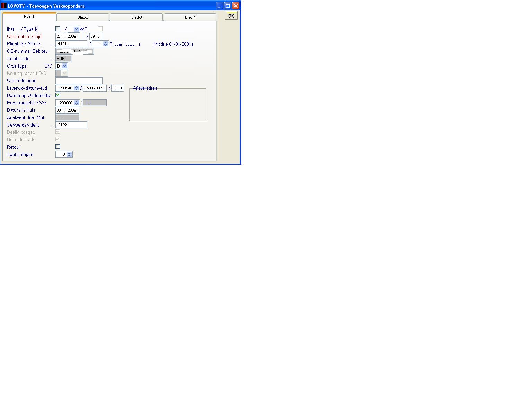Adjust the Leverwk 200948 stepper

(77, 88)
